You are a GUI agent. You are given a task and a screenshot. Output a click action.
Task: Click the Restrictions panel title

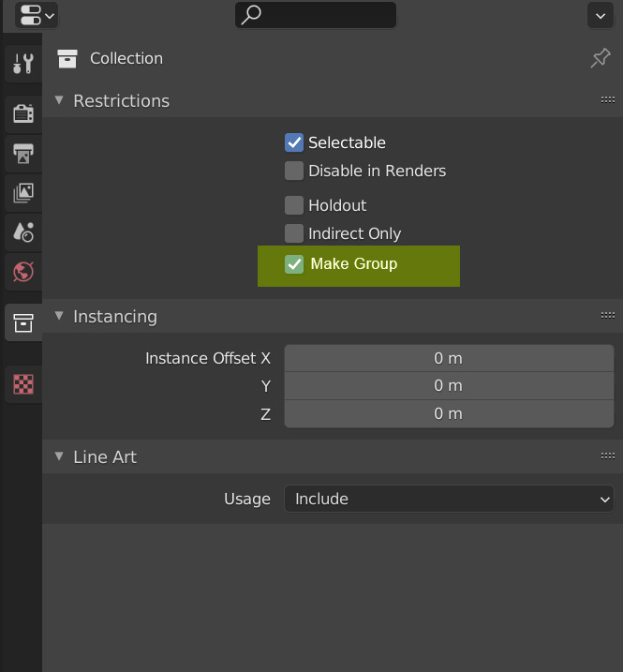tap(121, 101)
